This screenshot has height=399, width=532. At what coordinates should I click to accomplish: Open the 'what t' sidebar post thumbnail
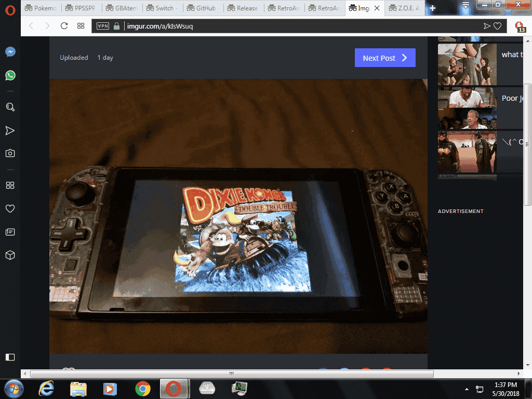pos(467,64)
